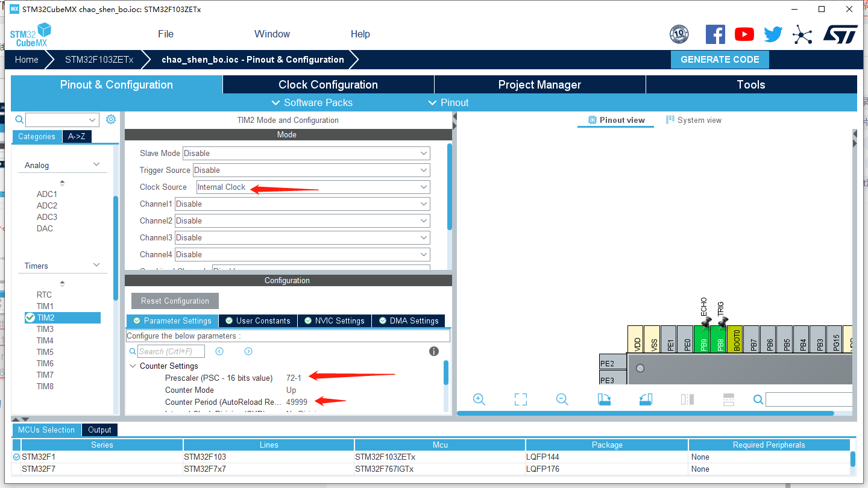Open the peripheral search combo box

point(62,120)
